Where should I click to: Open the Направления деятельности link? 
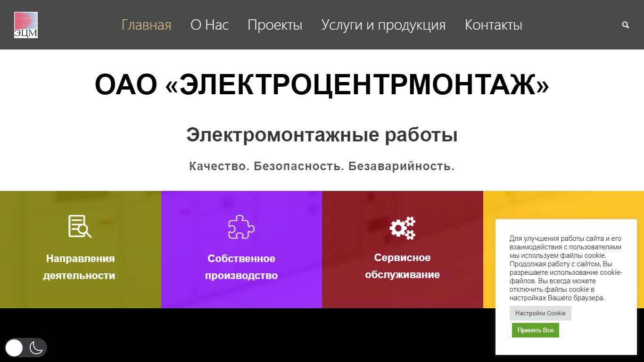[79, 267]
